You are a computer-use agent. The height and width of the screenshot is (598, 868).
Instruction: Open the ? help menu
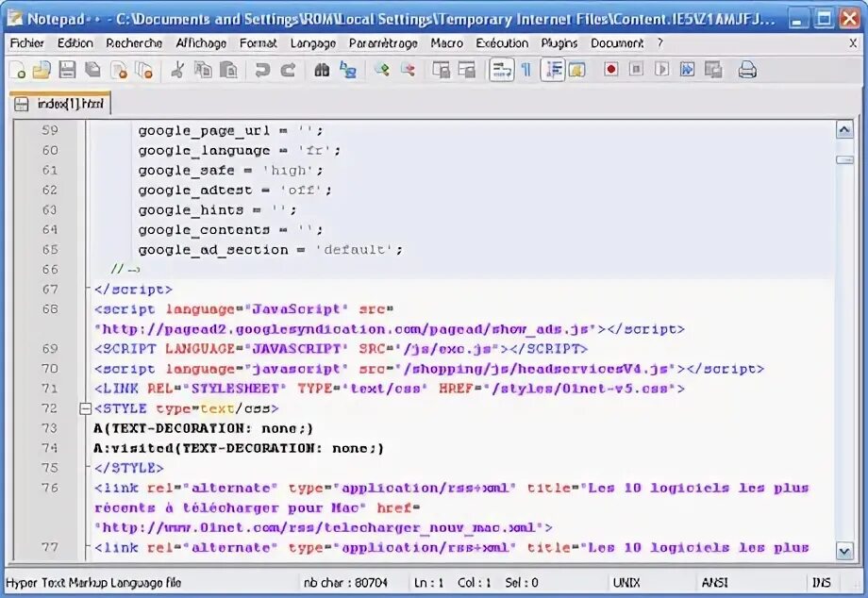pyautogui.click(x=660, y=43)
